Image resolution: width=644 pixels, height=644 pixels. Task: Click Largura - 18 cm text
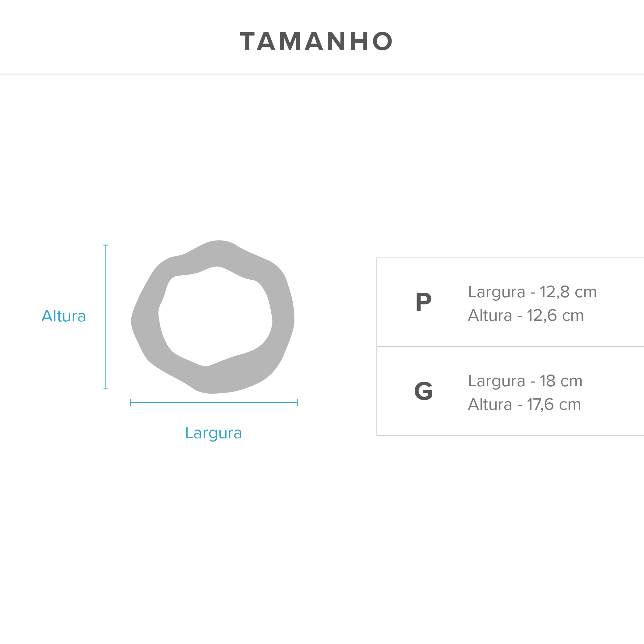(x=525, y=381)
